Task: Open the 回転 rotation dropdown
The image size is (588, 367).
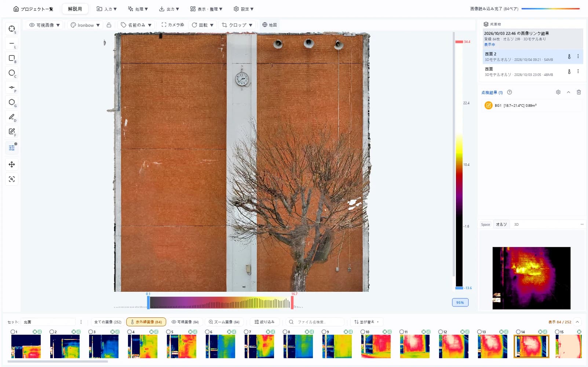Action: coord(202,25)
